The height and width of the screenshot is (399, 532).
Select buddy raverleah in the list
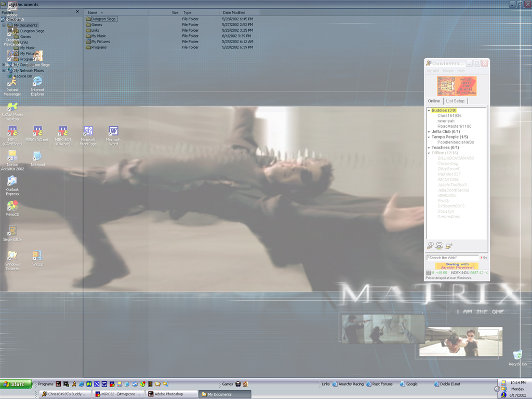tap(446, 121)
